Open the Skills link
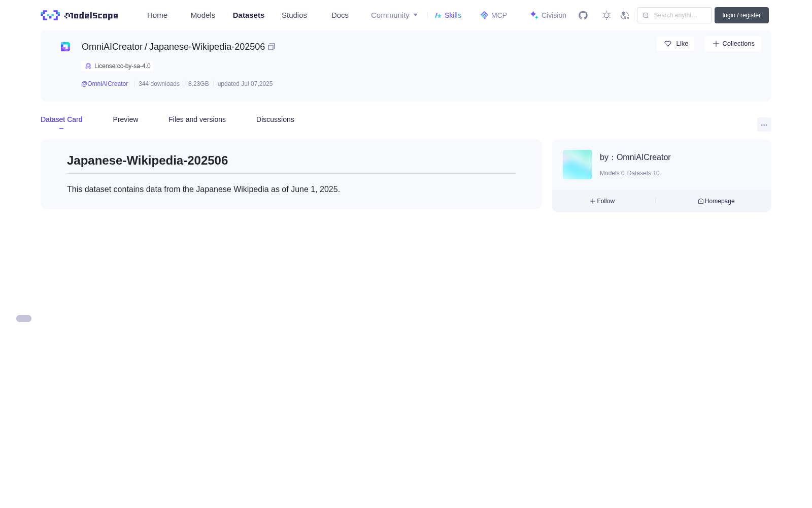This screenshot has width=812, height=508. pos(448,15)
